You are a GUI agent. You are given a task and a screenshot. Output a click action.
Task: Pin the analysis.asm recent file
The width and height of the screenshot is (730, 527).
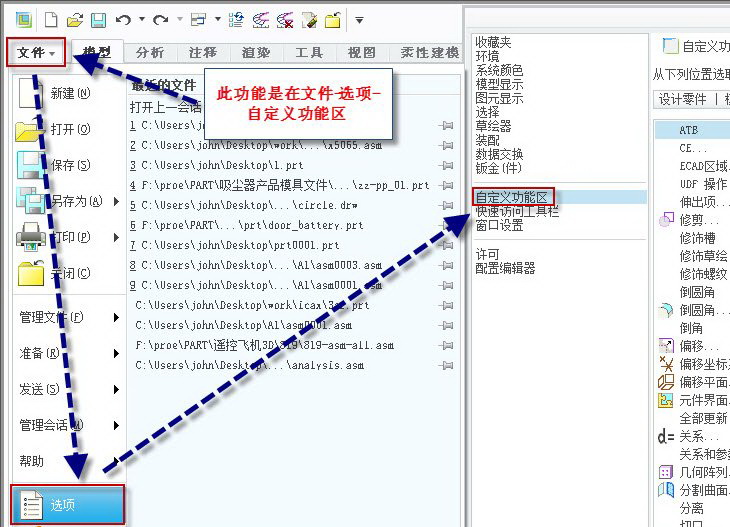coord(446,365)
